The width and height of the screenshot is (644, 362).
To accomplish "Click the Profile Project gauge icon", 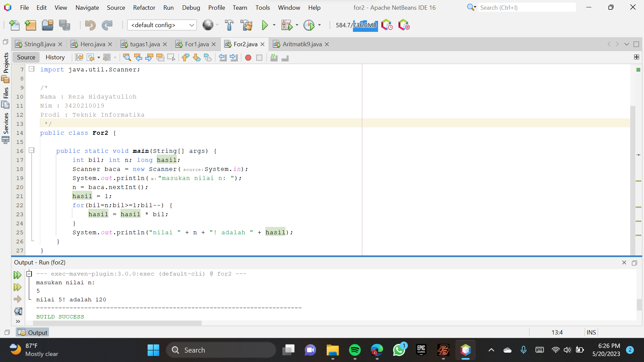I will pos(309,25).
